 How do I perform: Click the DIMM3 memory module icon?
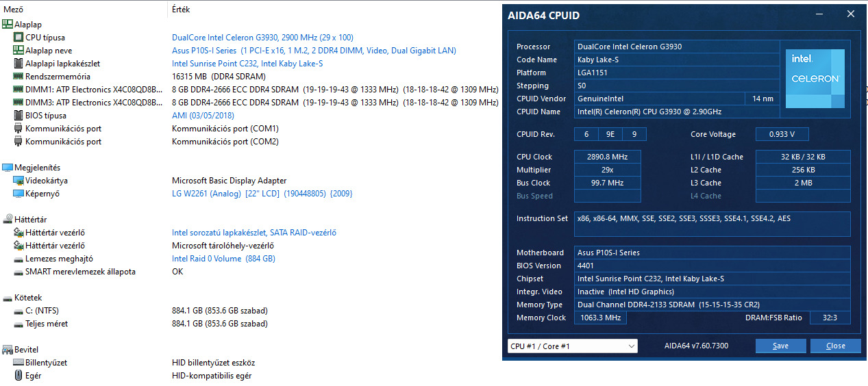pos(18,103)
